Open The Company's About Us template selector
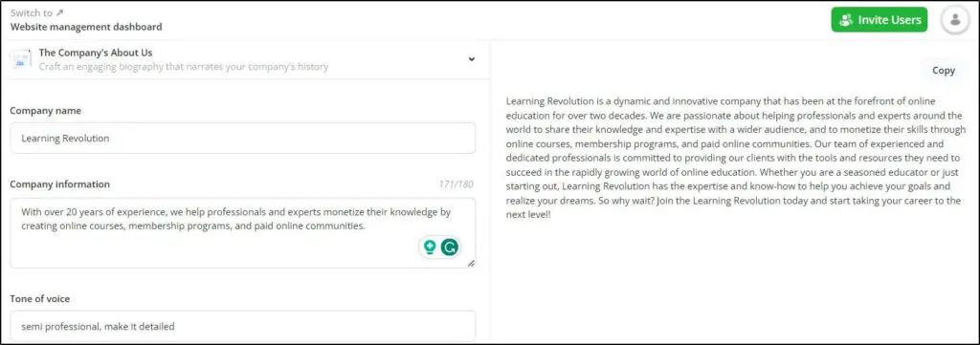 pos(245,59)
